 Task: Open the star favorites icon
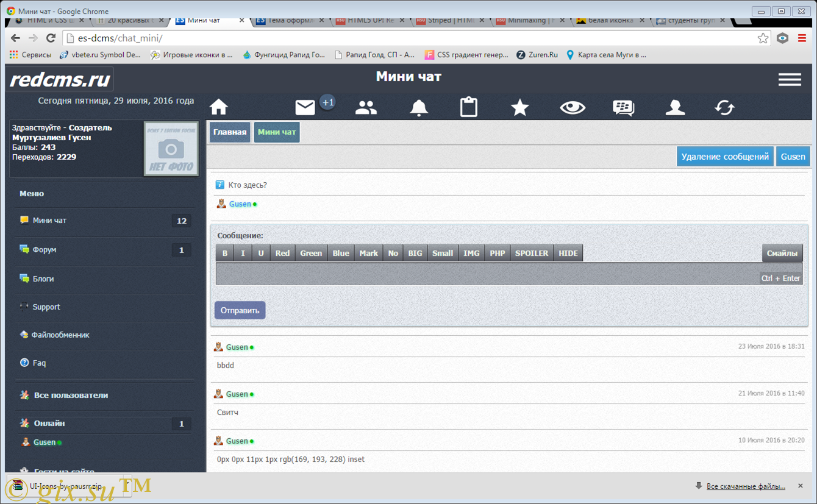(519, 108)
